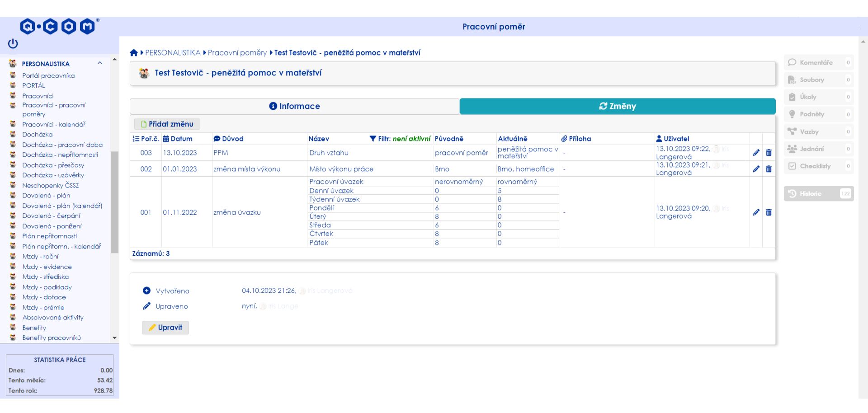Screen dimensions: 868x413
Task: Open Benefity menu item
Action: point(34,328)
